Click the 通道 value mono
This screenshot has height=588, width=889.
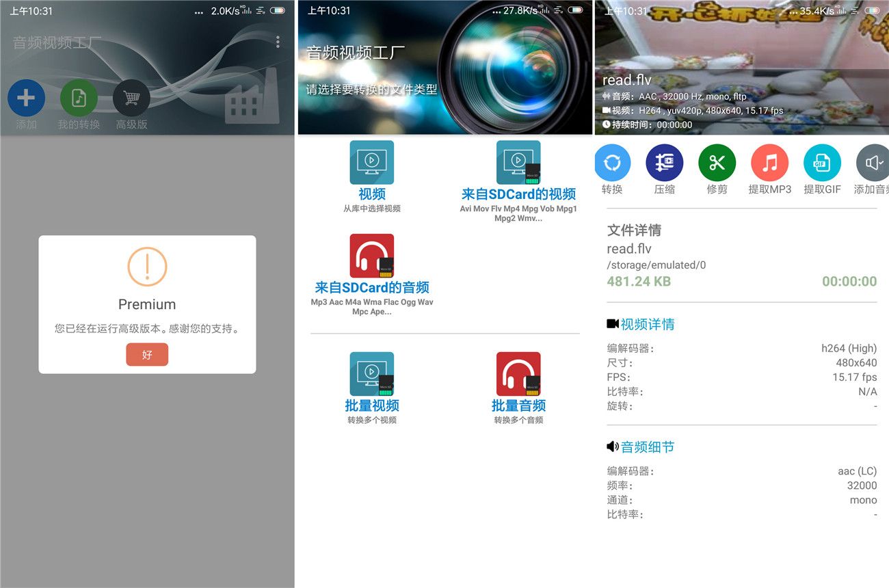[864, 500]
